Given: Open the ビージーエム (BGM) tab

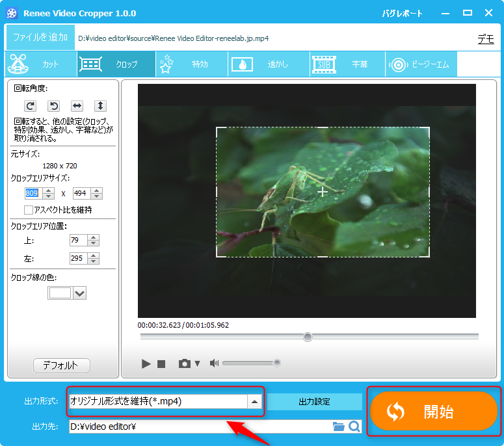Looking at the screenshot, I should [421, 64].
